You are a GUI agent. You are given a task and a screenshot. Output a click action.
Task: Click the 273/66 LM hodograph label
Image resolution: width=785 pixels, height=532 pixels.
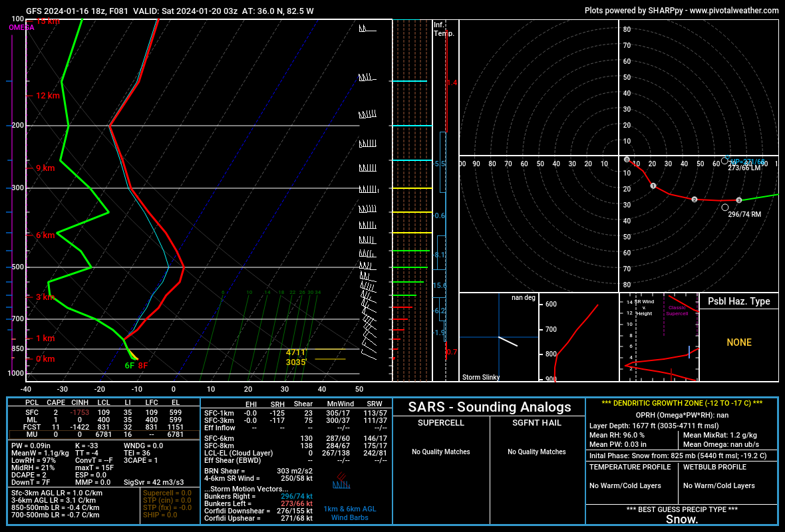click(x=744, y=168)
